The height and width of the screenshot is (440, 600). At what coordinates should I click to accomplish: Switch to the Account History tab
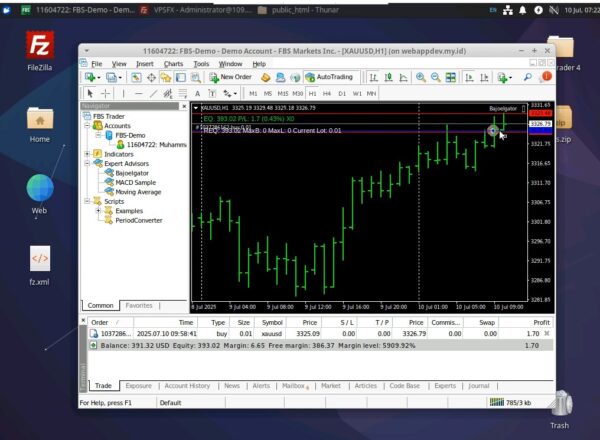pos(187,386)
